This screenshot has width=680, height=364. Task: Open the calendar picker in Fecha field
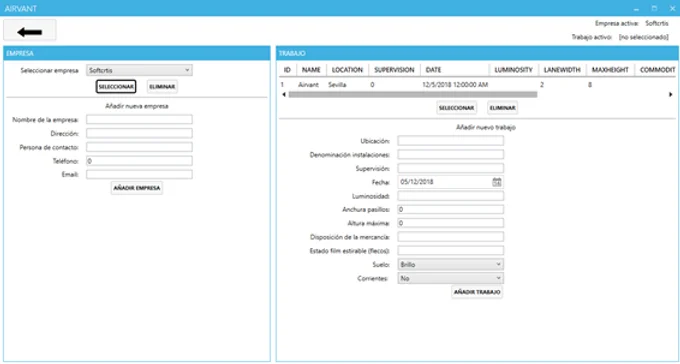[x=497, y=182]
